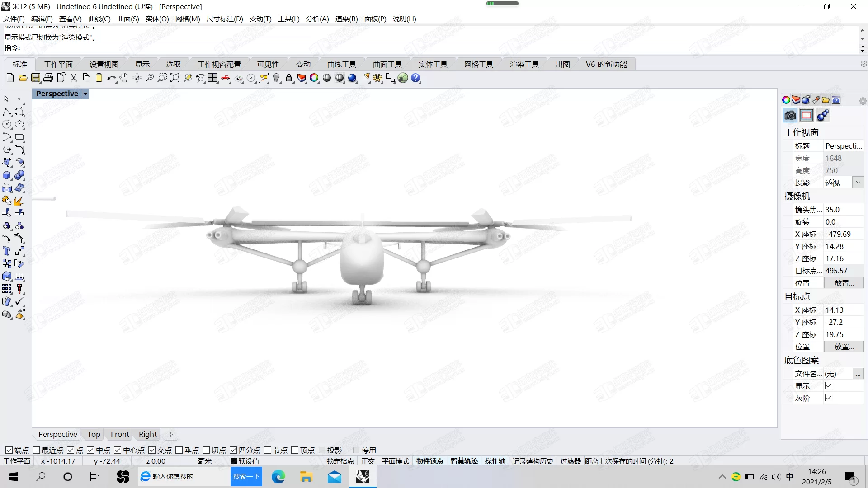
Task: Click the New file icon in the toolbar
Action: (10, 78)
